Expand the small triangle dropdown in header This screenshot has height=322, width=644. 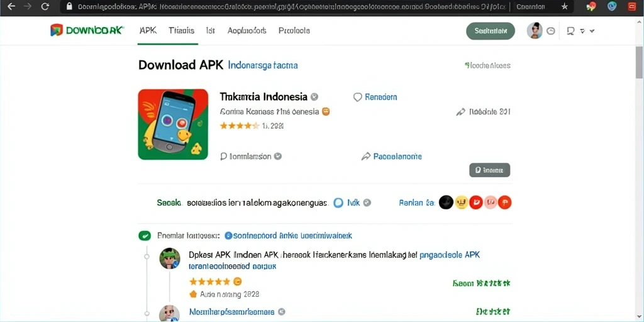click(x=582, y=31)
